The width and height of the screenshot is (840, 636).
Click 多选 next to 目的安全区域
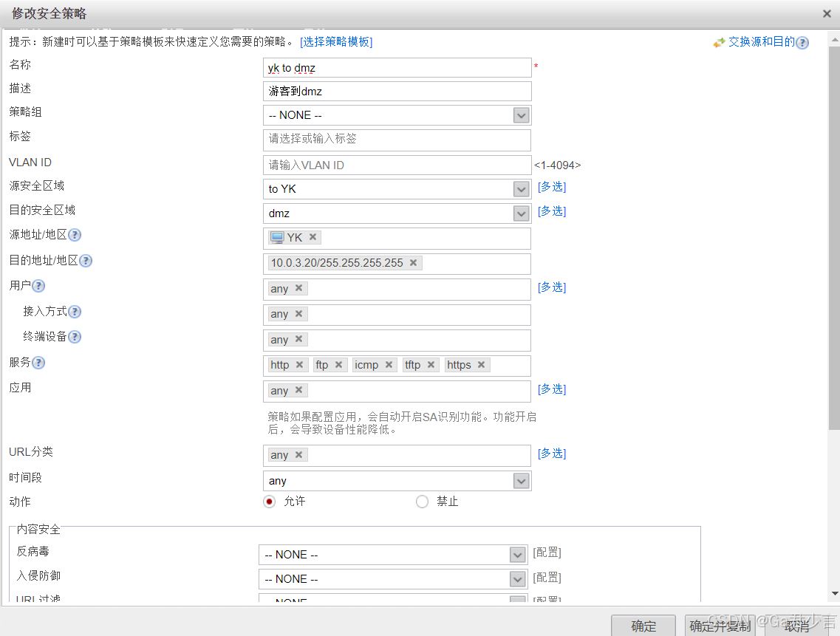tap(552, 211)
